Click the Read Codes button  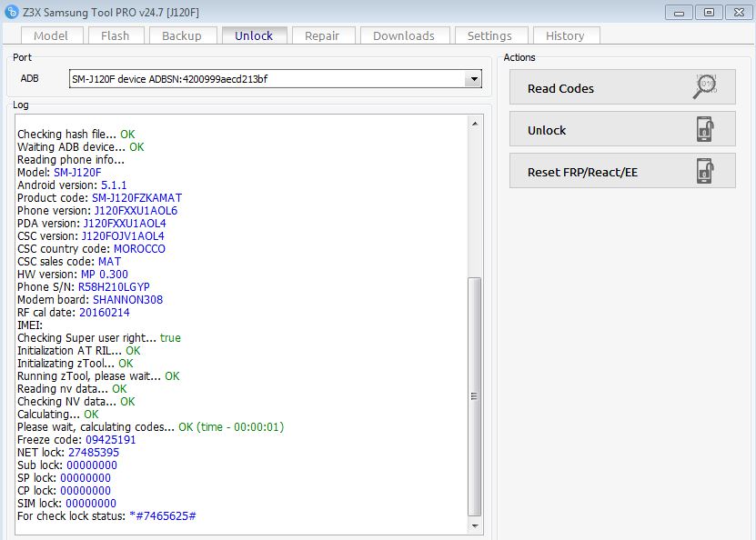622,87
